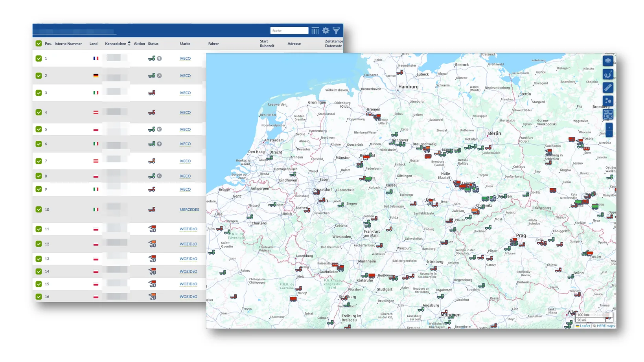This screenshot has height=362, width=644.
Task: Open the vehicle label display options
Action: [608, 114]
